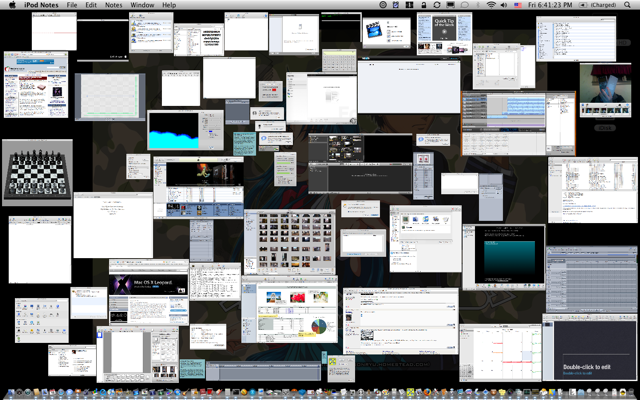The height and width of the screenshot is (400, 640).
Task: Click the Bluetooth status icon
Action: pyautogui.click(x=478, y=5)
